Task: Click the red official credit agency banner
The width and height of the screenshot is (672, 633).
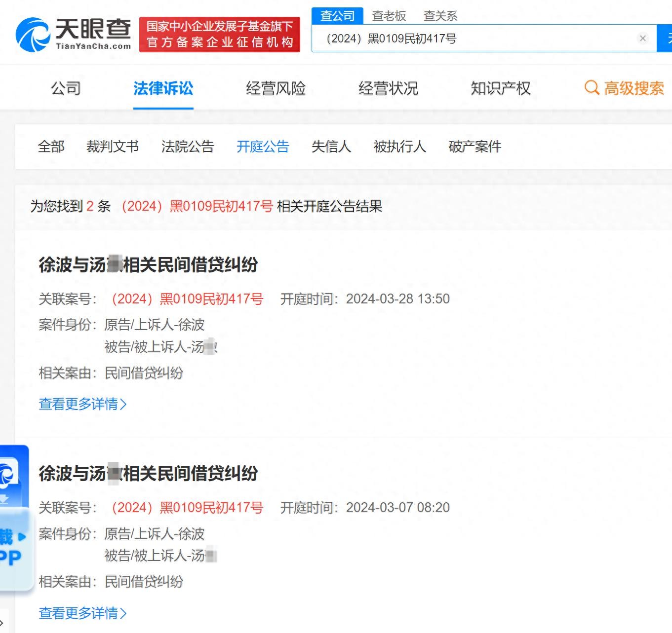Action: coord(219,35)
